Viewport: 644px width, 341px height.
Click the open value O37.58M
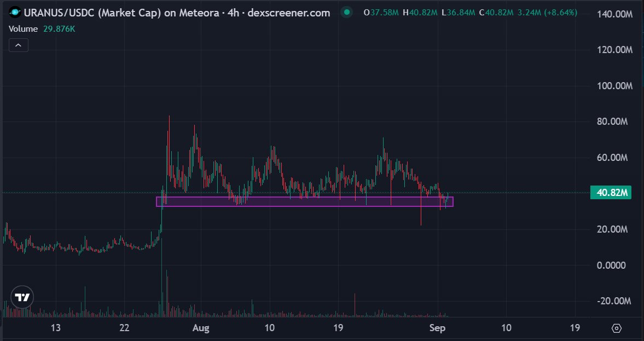pos(381,13)
